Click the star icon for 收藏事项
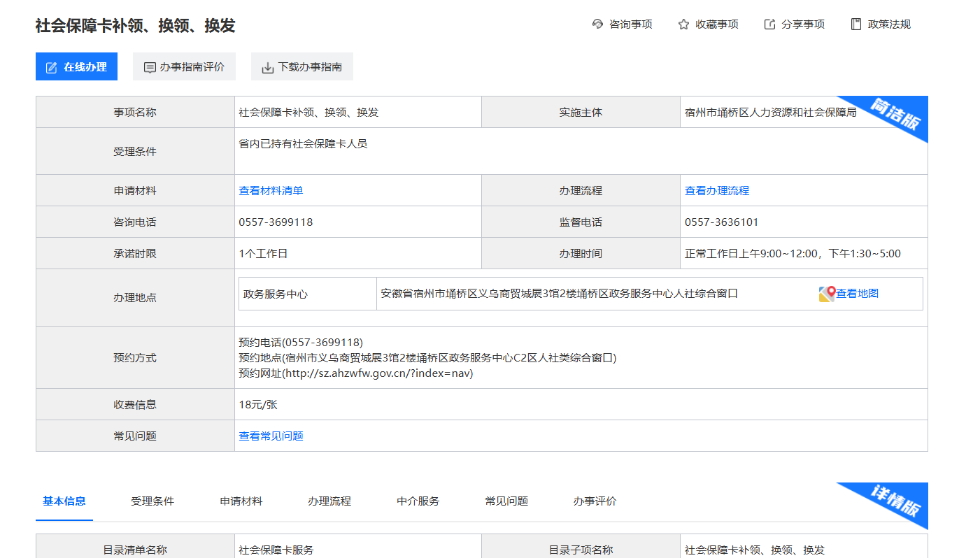 pos(683,24)
